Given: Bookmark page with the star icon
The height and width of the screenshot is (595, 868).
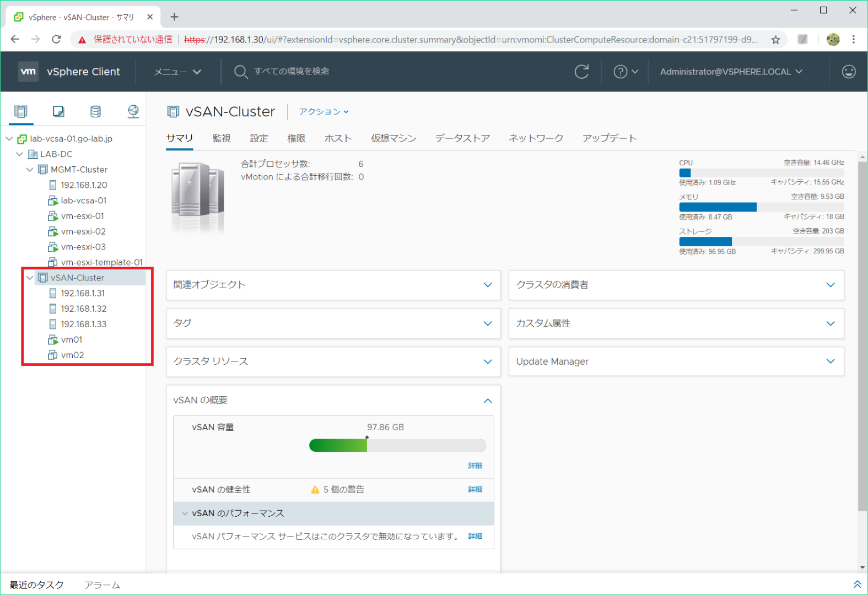Looking at the screenshot, I should pos(775,40).
